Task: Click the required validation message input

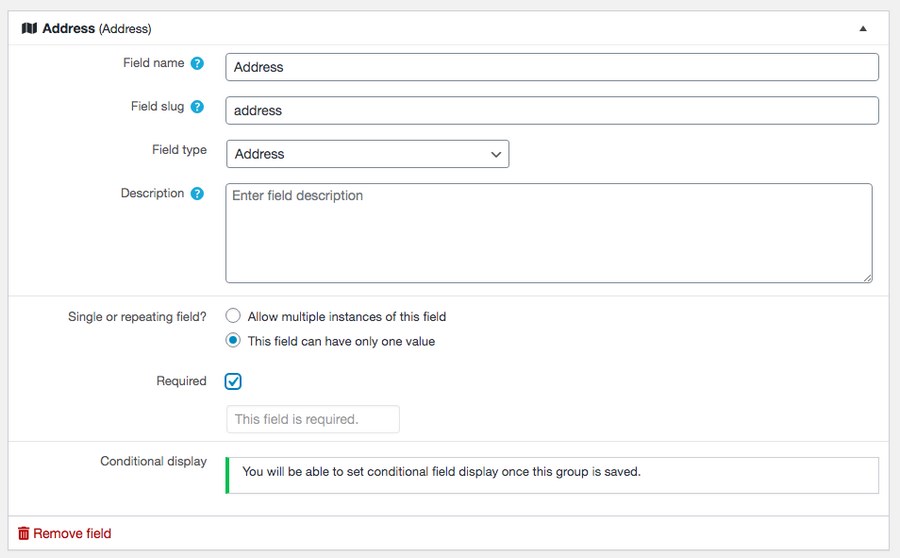Action: coord(313,419)
